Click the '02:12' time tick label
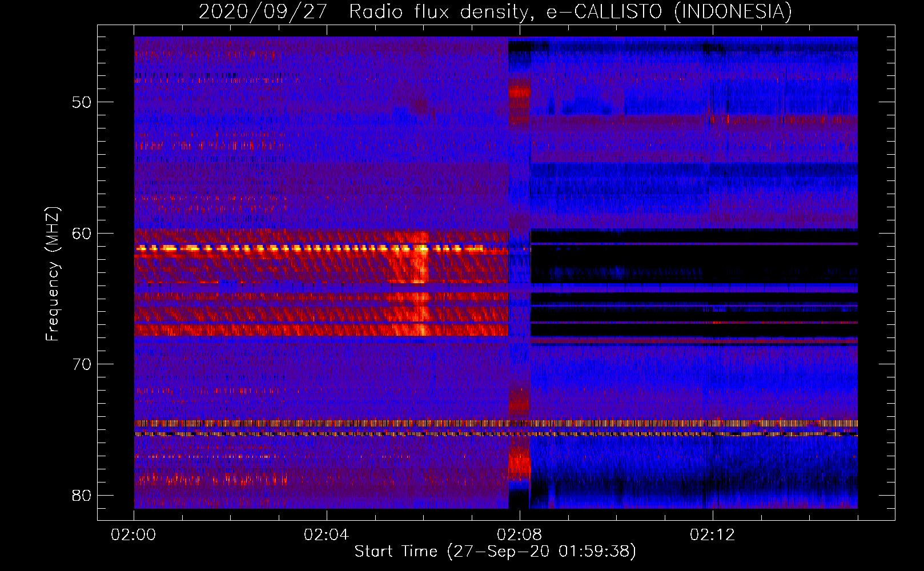The image size is (924, 571). point(713,535)
